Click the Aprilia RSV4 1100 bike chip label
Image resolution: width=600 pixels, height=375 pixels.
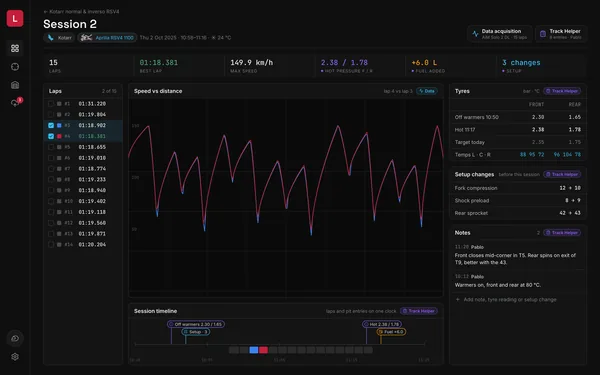pyautogui.click(x=114, y=38)
